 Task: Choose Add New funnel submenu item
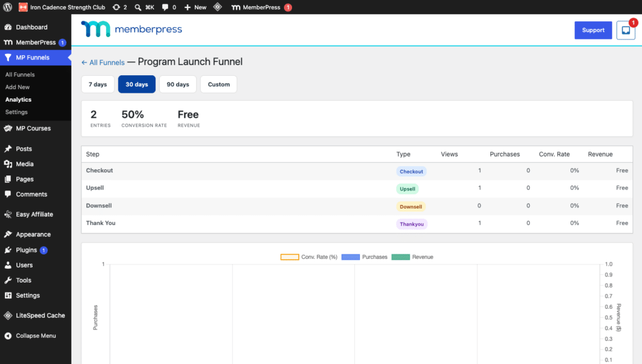click(x=18, y=87)
